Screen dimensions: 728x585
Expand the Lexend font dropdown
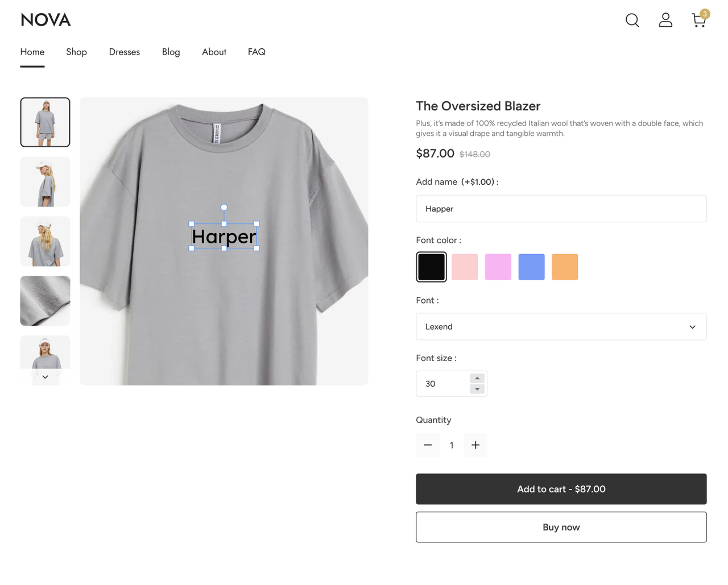click(561, 327)
